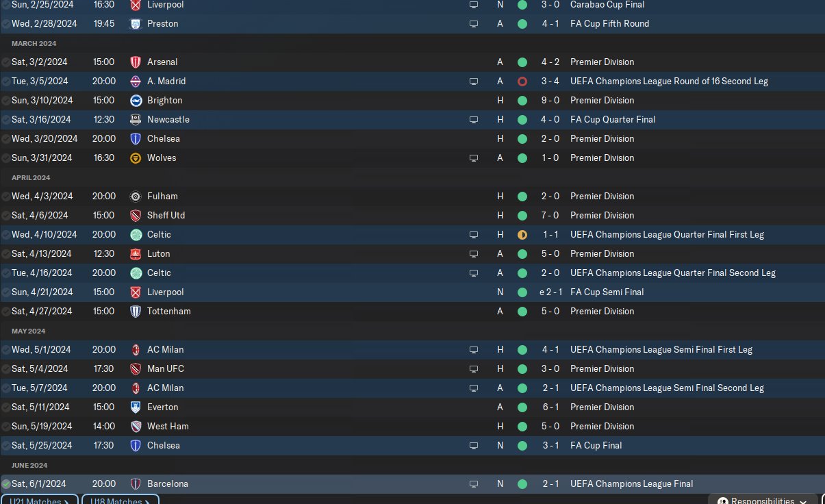Expand the U21 Matches button arrow

click(66, 501)
